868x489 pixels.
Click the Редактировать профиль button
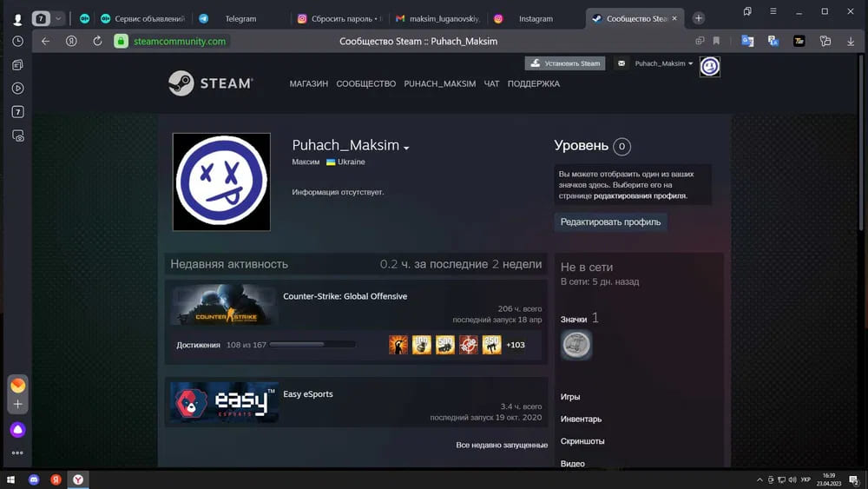[610, 221]
